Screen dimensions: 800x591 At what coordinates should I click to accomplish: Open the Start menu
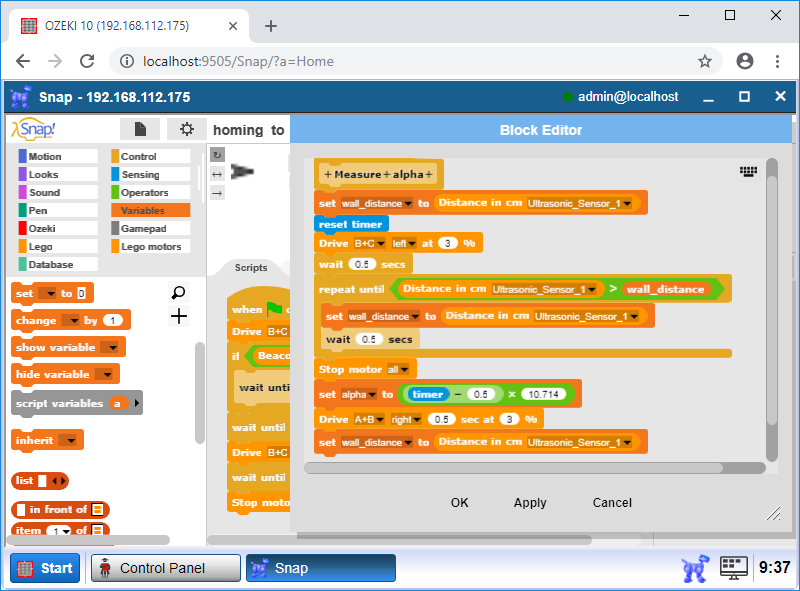tap(45, 568)
